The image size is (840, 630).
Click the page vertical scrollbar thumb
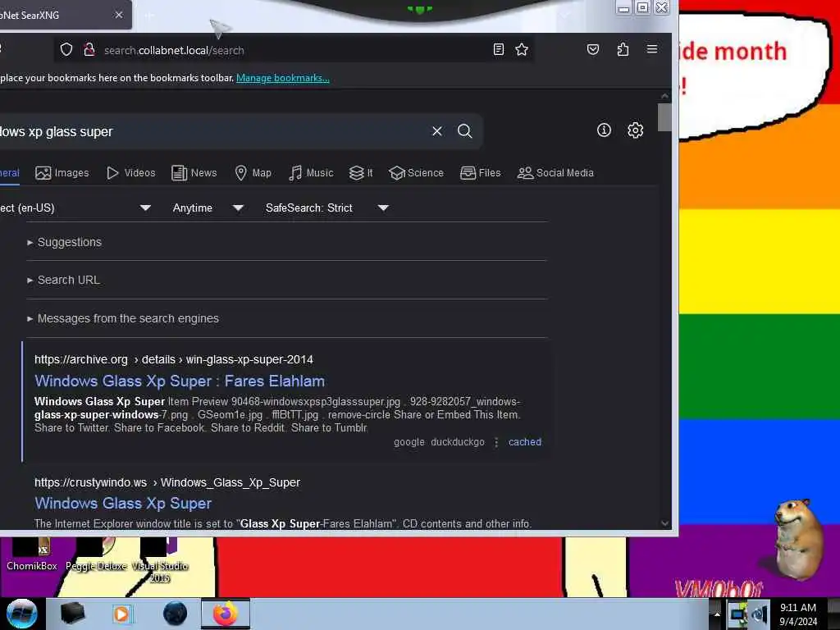[x=664, y=116]
